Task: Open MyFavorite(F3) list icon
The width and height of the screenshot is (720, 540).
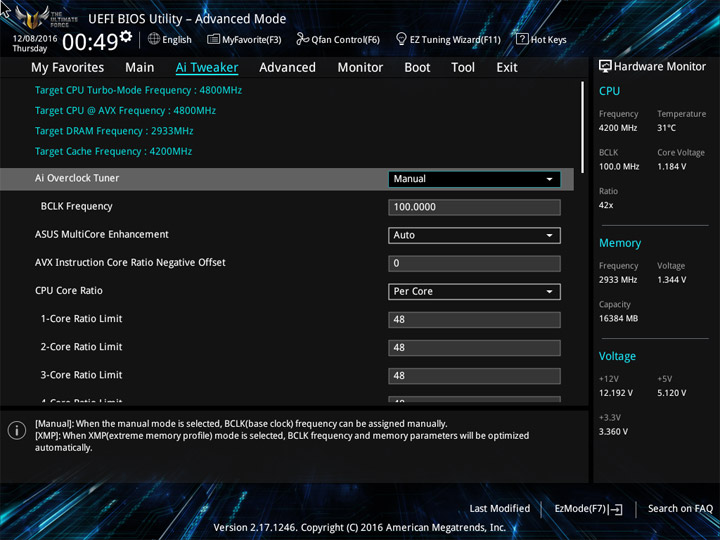Action: [213, 39]
